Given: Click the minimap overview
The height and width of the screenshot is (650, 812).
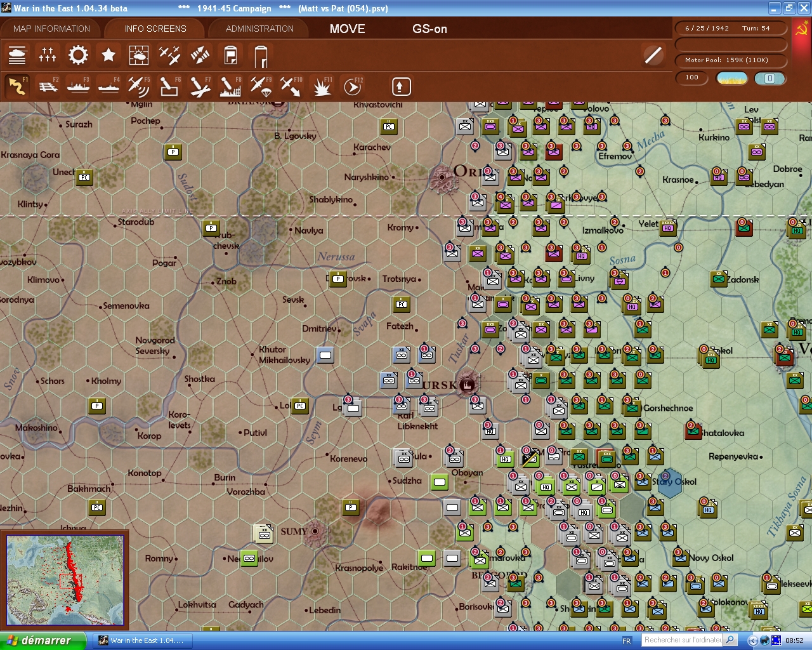Looking at the screenshot, I should coord(65,580).
